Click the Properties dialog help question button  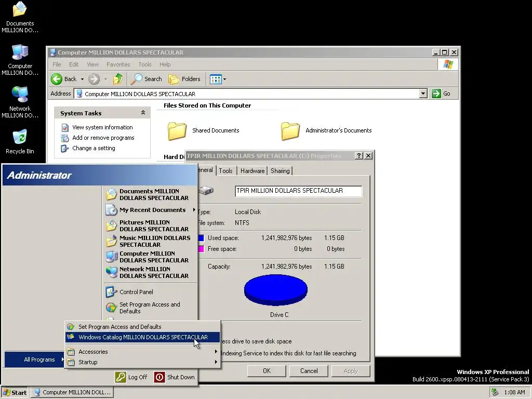click(359, 156)
